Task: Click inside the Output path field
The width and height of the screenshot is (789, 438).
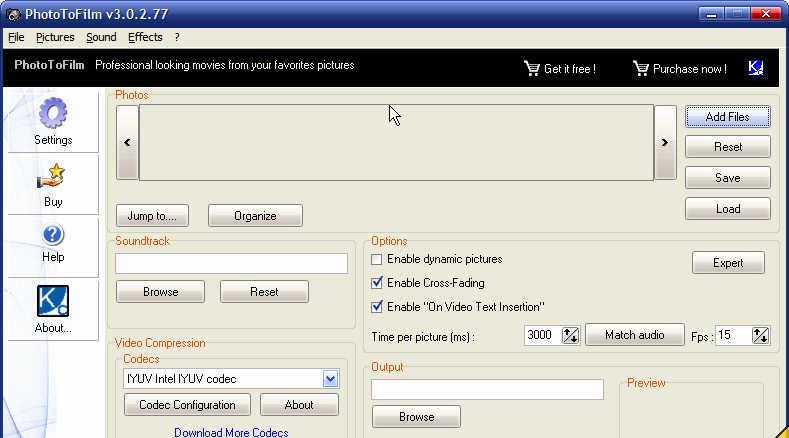Action: click(488, 390)
